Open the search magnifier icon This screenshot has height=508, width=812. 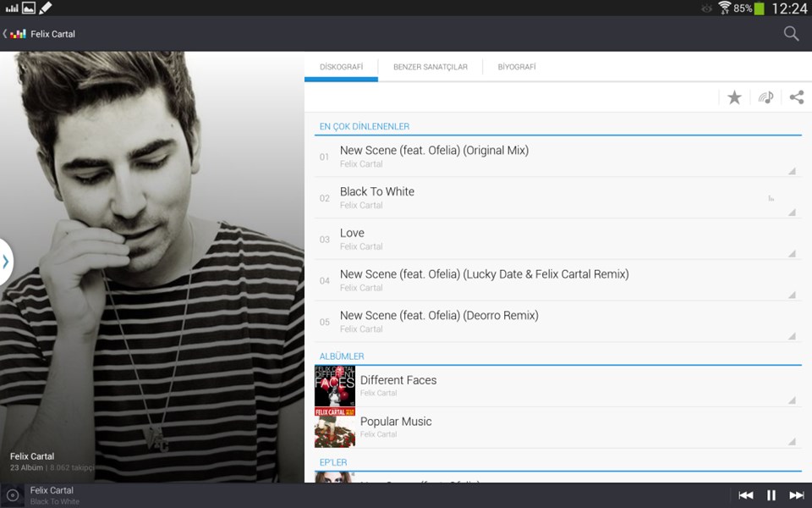point(791,34)
